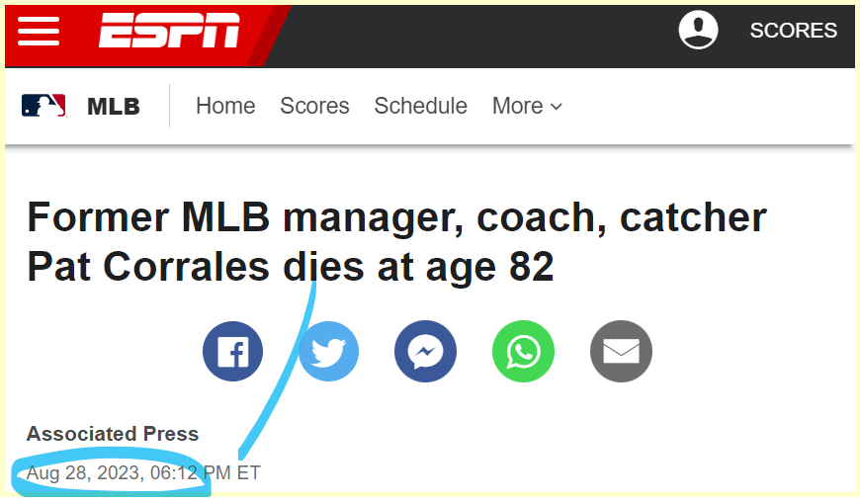This screenshot has height=504, width=860.
Task: Click 'Pat Corrales' name in headline
Action: click(x=147, y=268)
